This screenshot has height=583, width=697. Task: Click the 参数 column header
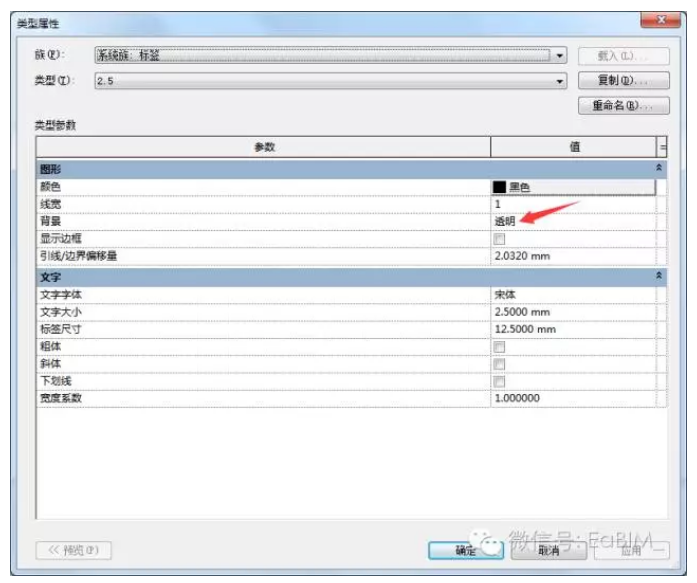264,147
